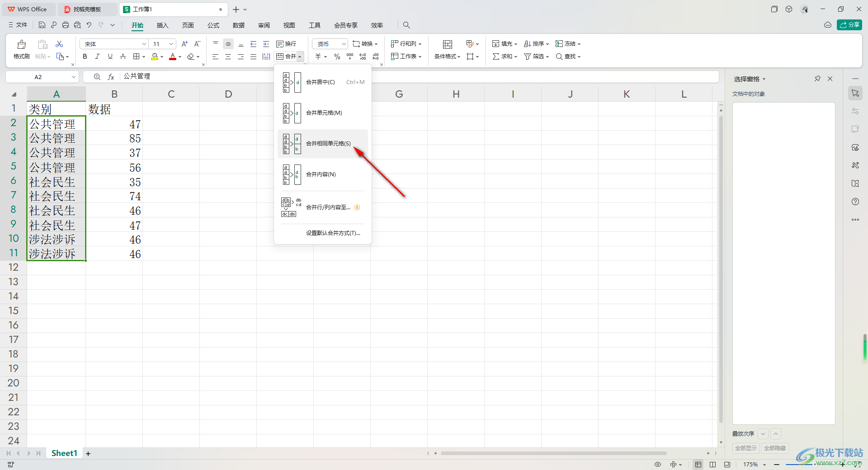
Task: Open the Data (数据) ribbon tab
Action: tap(239, 25)
